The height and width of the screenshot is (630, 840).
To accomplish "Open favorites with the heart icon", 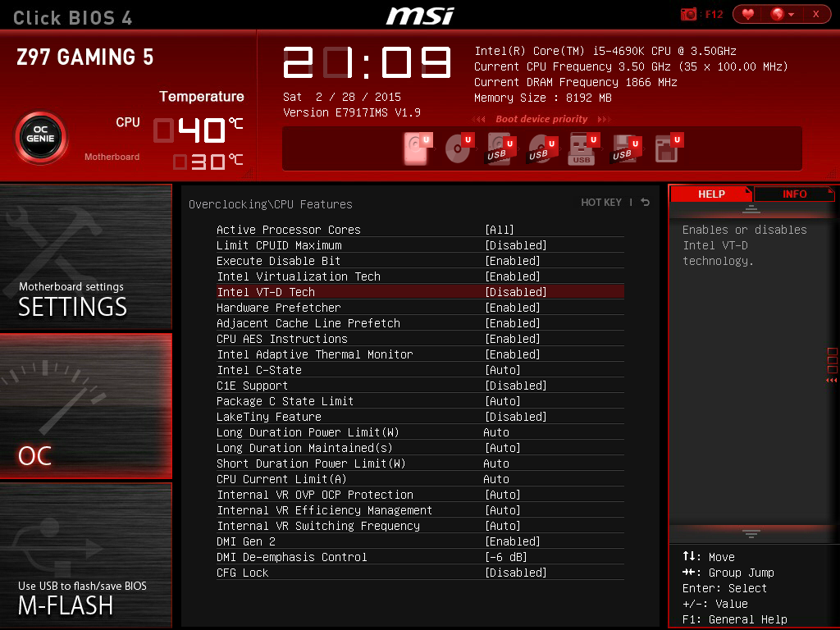I will coord(748,14).
